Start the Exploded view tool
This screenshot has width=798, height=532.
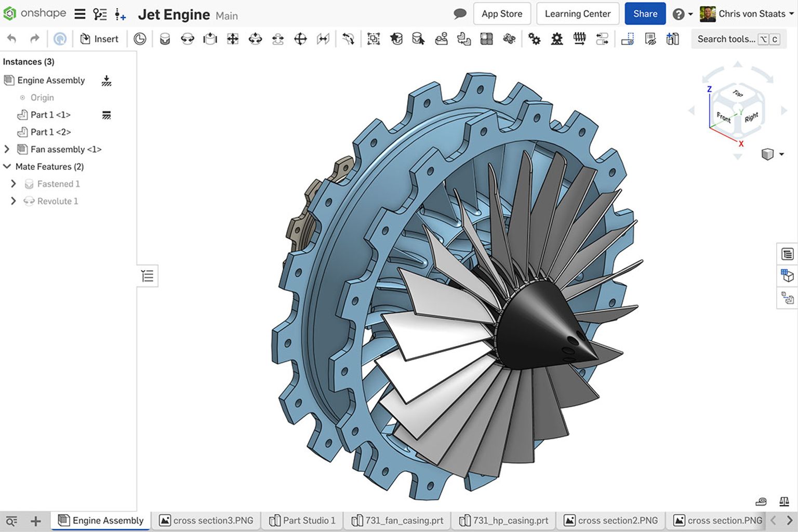(x=627, y=38)
